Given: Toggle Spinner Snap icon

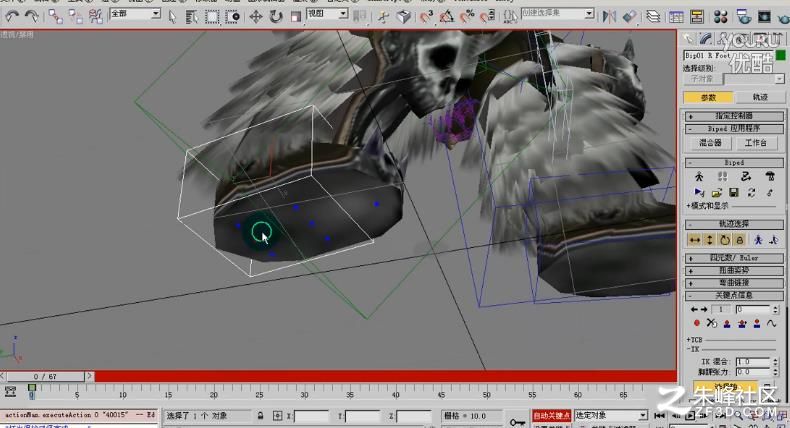Looking at the screenshot, I should [487, 17].
